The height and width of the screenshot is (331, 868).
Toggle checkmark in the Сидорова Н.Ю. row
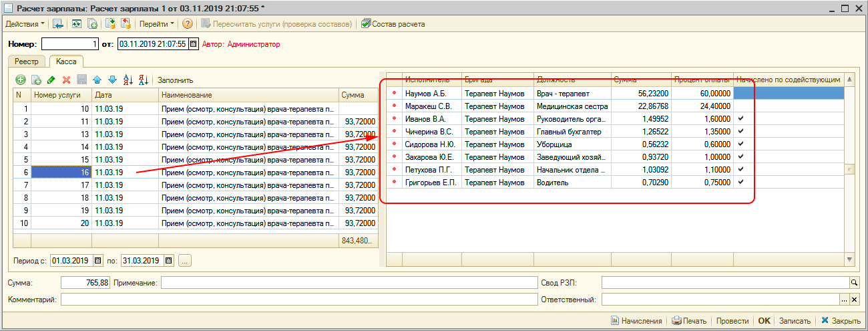pos(740,144)
